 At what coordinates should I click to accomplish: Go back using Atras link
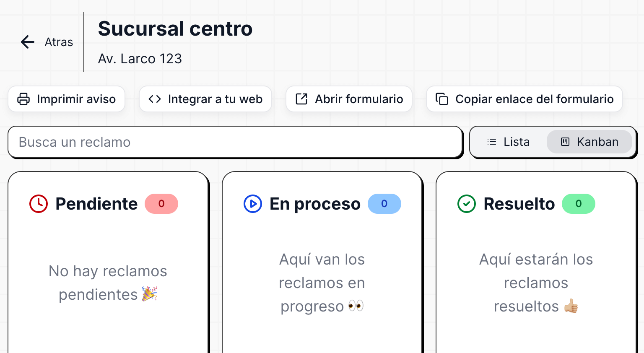click(59, 42)
